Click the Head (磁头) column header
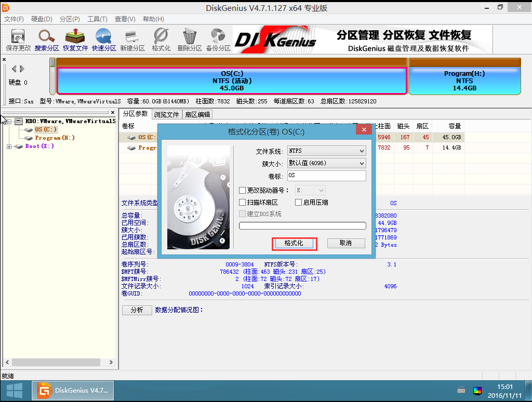This screenshot has height=402, width=532. point(403,126)
